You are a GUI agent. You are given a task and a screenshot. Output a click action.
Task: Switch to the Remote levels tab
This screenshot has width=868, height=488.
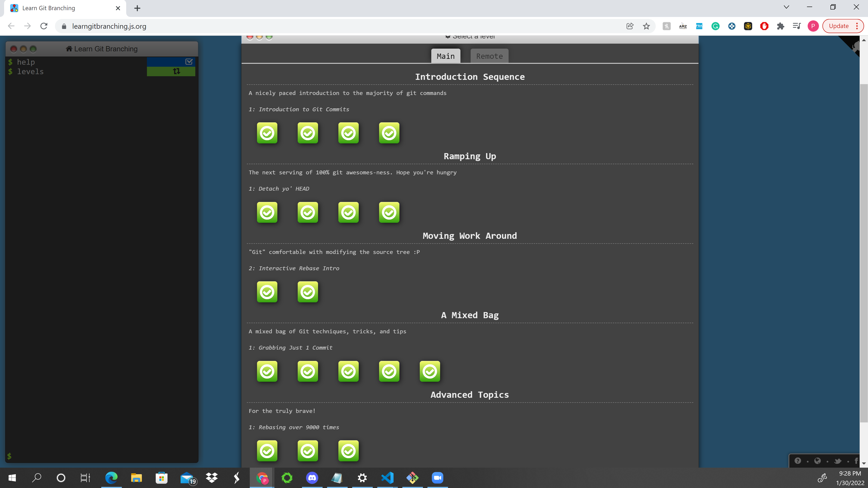pyautogui.click(x=489, y=56)
